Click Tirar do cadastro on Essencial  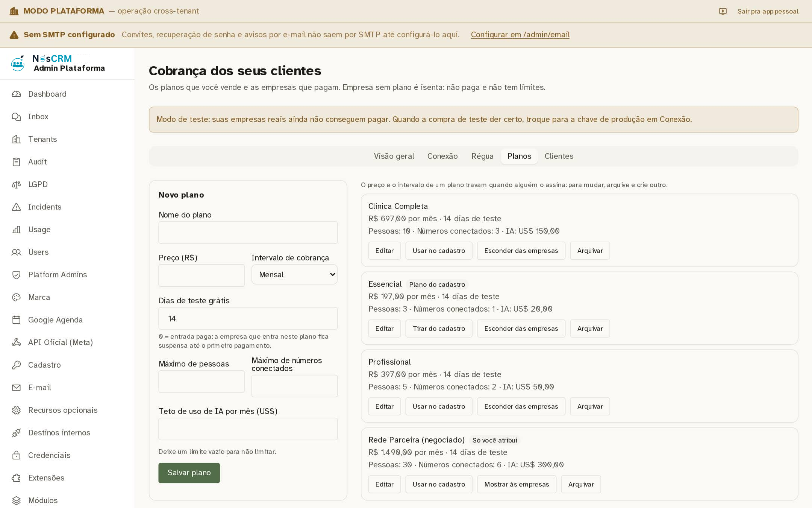pos(439,329)
